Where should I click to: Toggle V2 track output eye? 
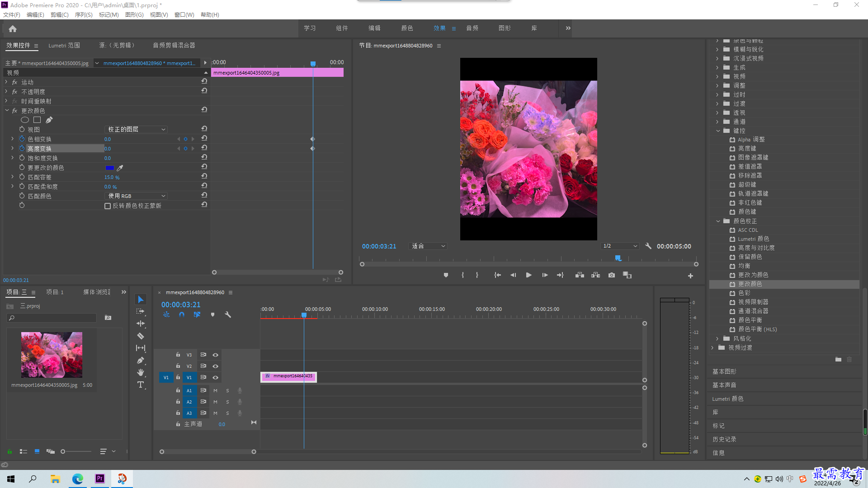[216, 366]
